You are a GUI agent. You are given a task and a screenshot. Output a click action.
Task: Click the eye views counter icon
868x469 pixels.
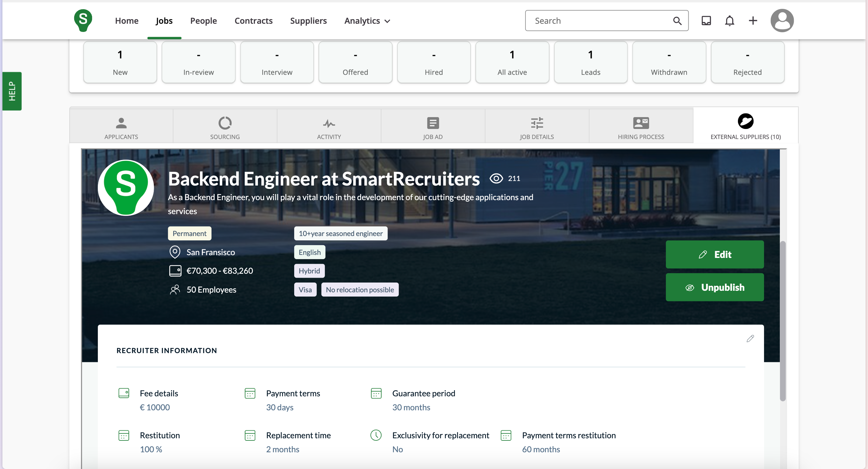(496, 178)
